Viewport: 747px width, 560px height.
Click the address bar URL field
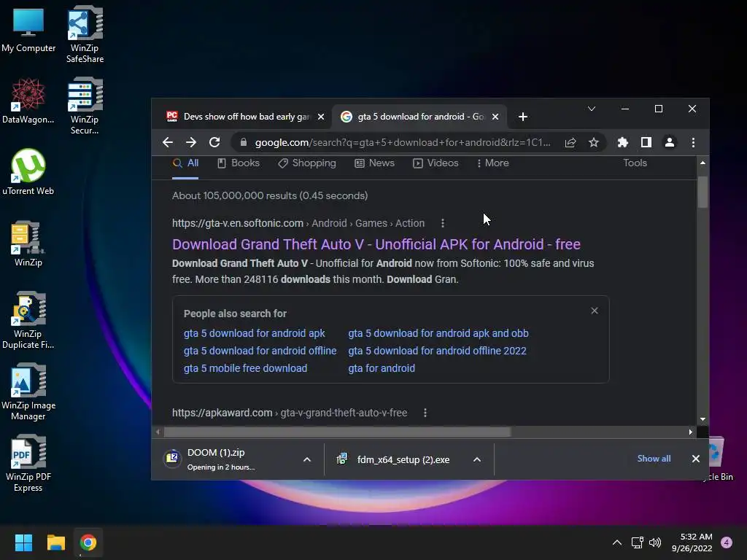click(x=403, y=142)
